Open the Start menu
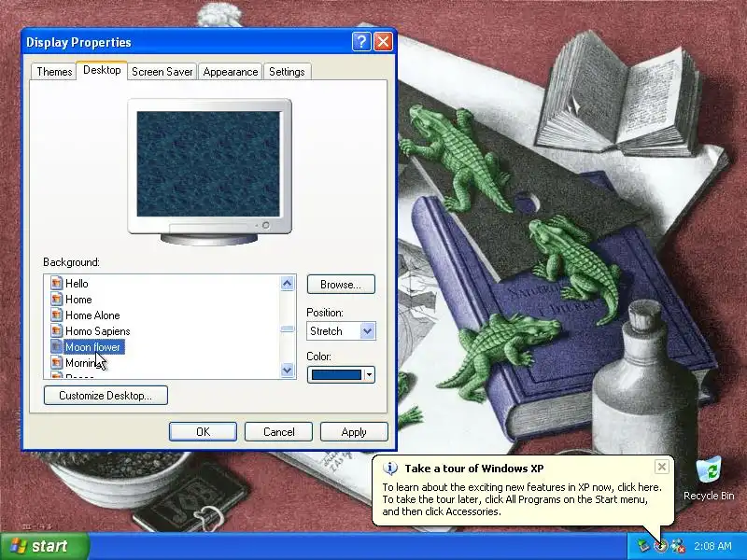 pos(44,546)
